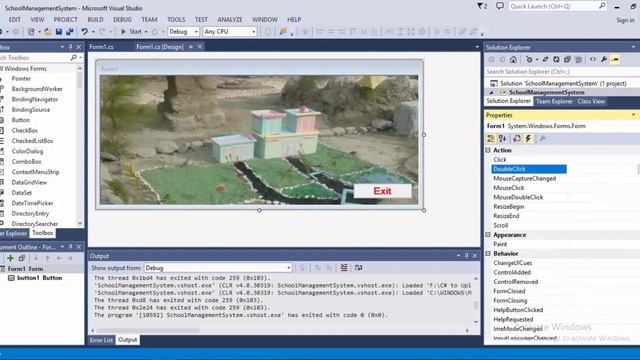Open the HELP menu
The image size is (640, 360).
pos(294,20)
